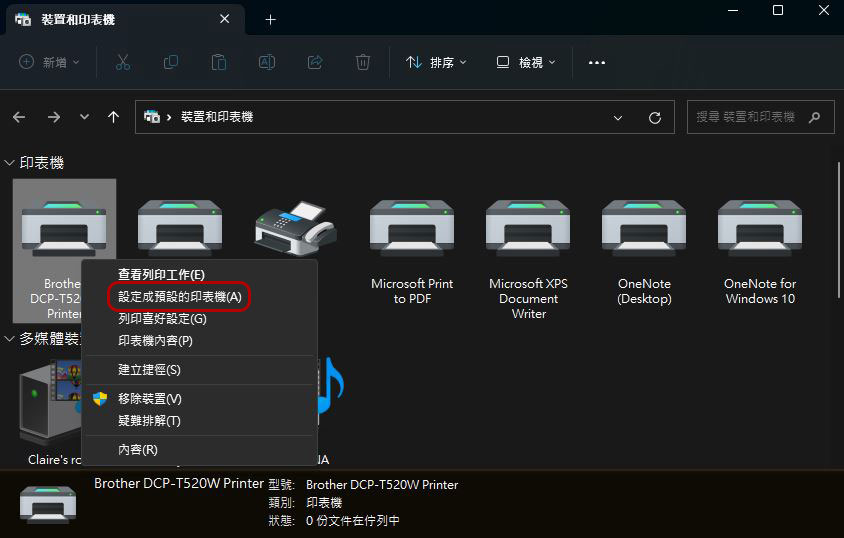Click printer thumbnail in details pane

click(48, 504)
